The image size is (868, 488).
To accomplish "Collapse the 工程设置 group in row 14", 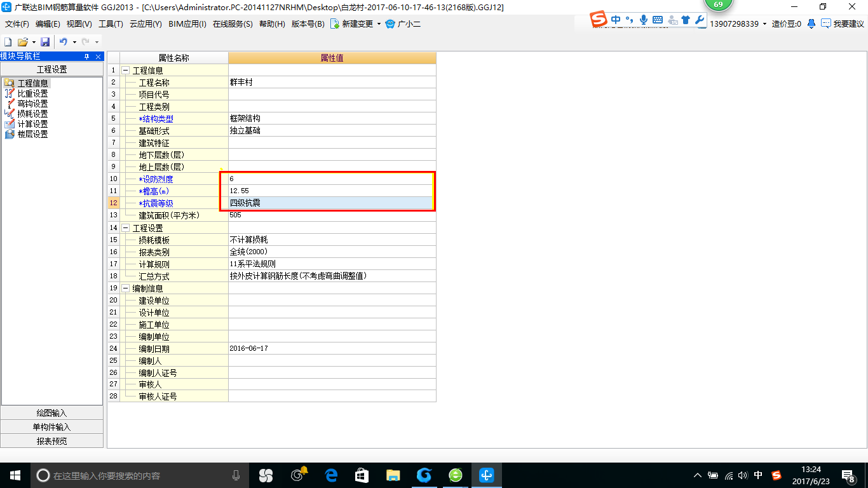I will coord(126,227).
